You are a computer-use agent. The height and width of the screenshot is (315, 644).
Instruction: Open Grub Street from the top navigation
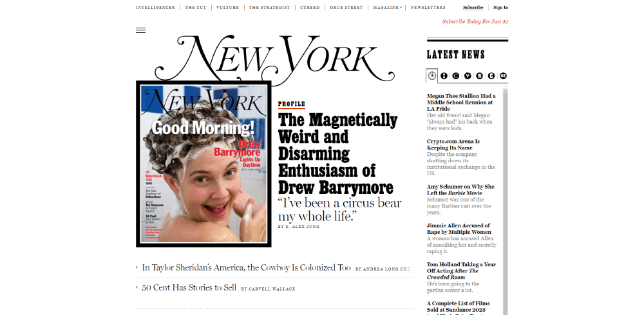coord(346,7)
